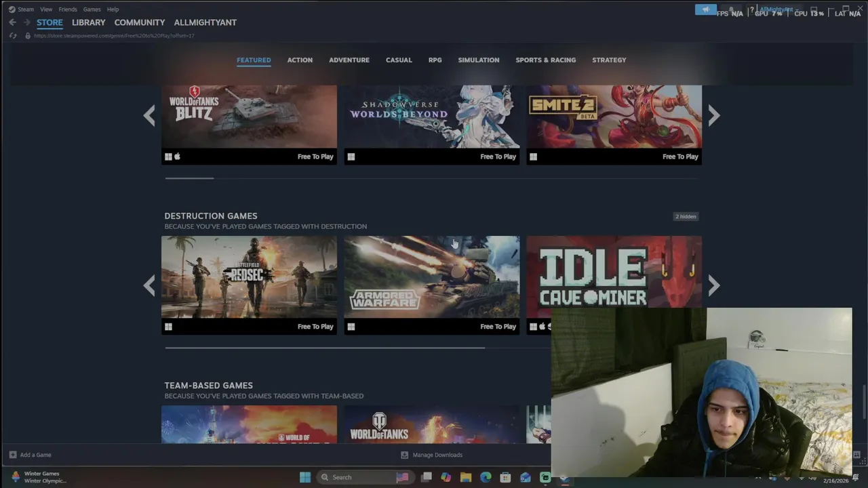Screen dimensions: 868x488
Task: Open the Outlook mail taskbar icon
Action: [x=526, y=477]
